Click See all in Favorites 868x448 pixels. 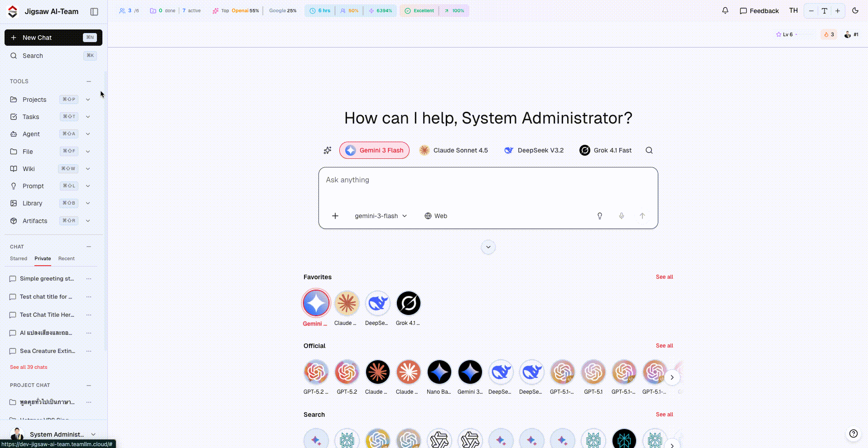coord(664,277)
